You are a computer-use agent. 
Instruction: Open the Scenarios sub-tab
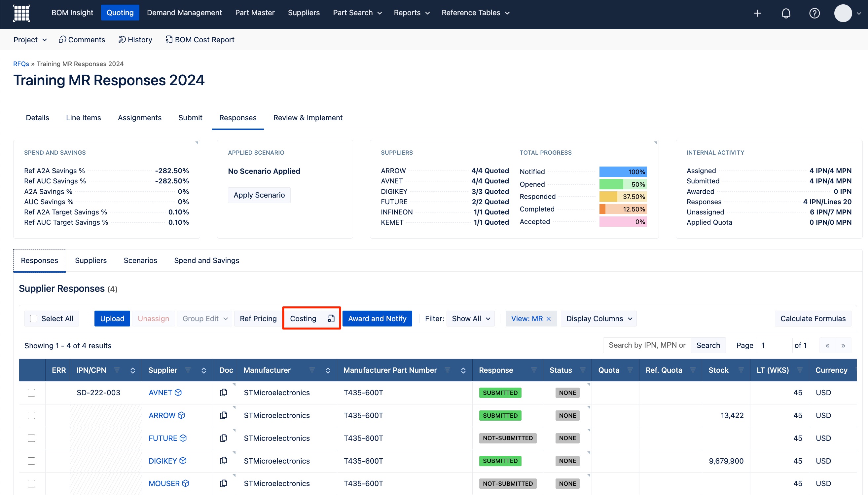[x=140, y=260]
